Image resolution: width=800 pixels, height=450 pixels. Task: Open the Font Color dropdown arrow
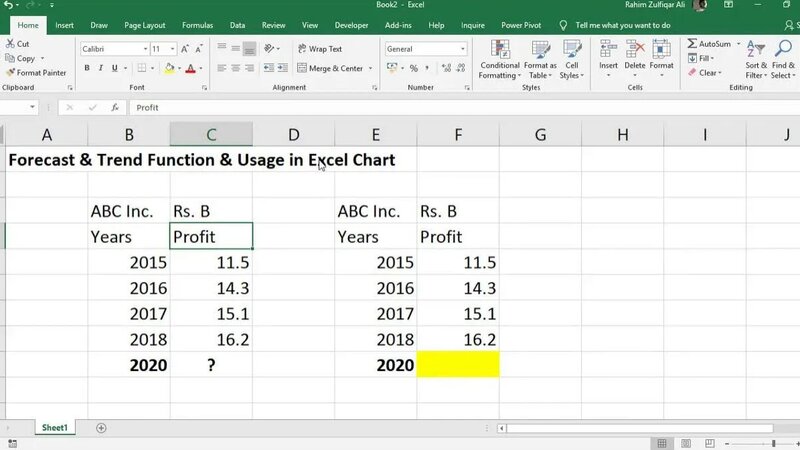201,68
